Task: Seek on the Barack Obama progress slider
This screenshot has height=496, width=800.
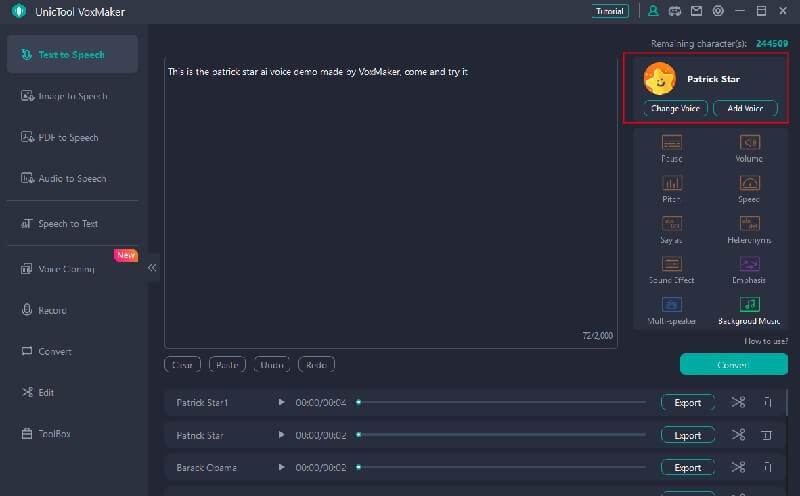Action: 500,468
